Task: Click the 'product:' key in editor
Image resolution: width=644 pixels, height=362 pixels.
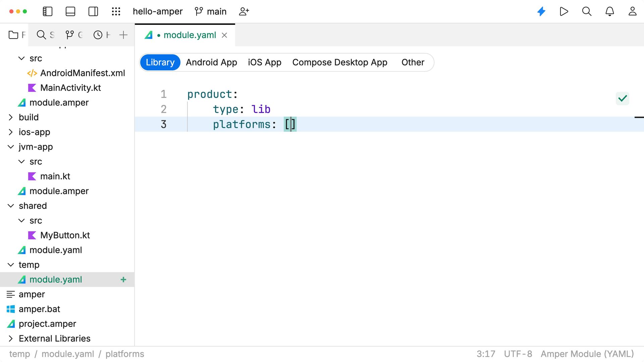Action: 212,95
